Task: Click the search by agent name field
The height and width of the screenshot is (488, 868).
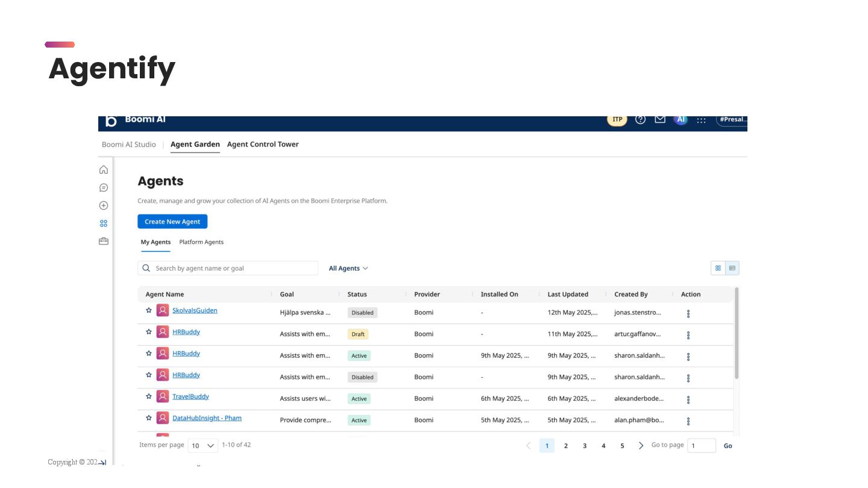Action: click(x=228, y=268)
